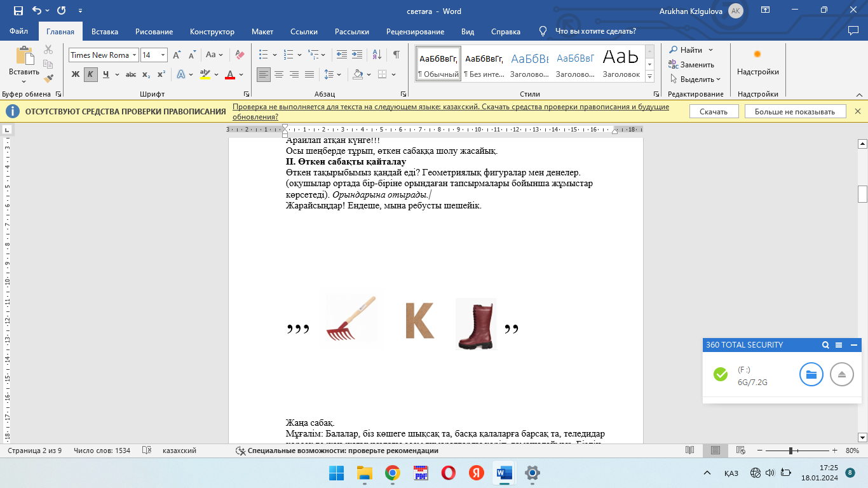Open the Вставка ribbon tab

[x=105, y=32]
